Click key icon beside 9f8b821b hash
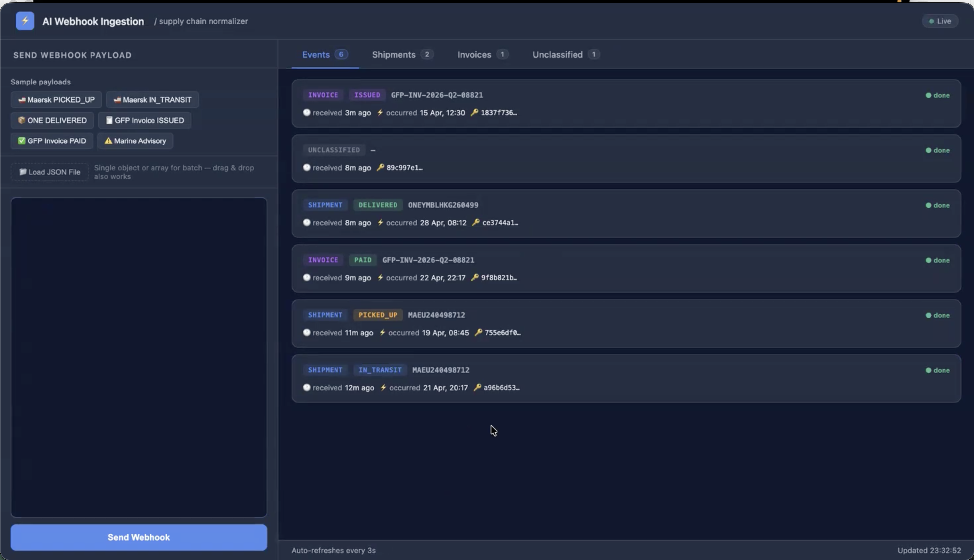 (x=475, y=277)
